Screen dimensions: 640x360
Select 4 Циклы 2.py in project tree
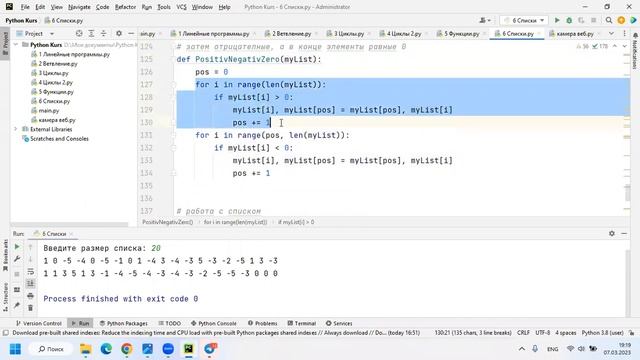[52, 82]
